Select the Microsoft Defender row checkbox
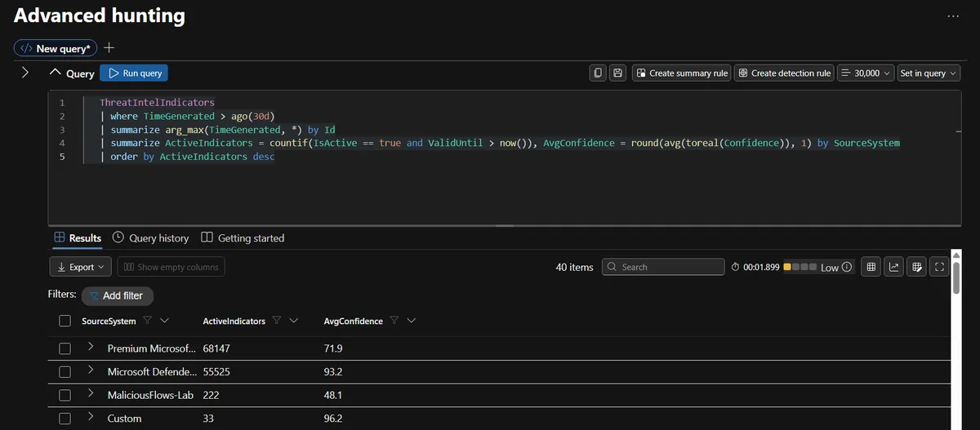980x430 pixels. pyautogui.click(x=65, y=372)
